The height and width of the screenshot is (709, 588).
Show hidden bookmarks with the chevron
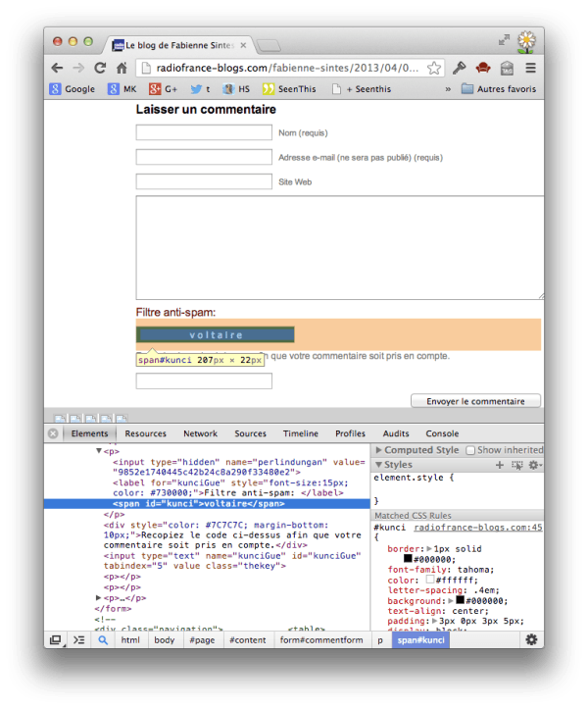(448, 89)
